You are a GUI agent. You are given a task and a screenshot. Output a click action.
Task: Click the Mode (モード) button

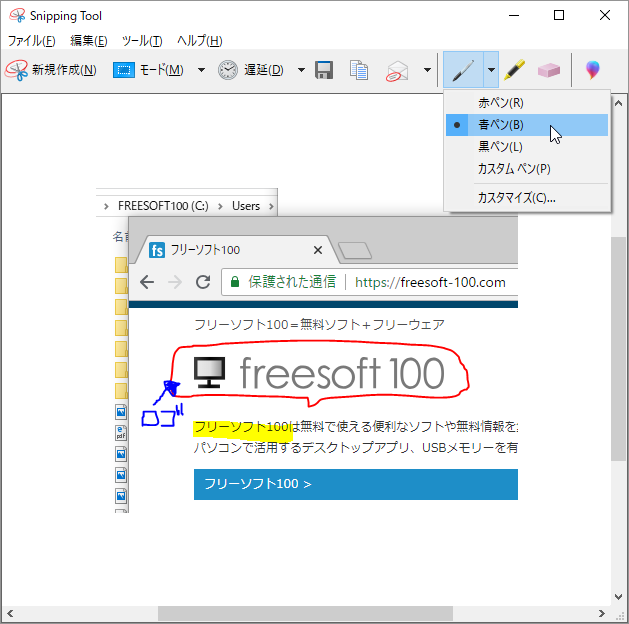pyautogui.click(x=148, y=70)
